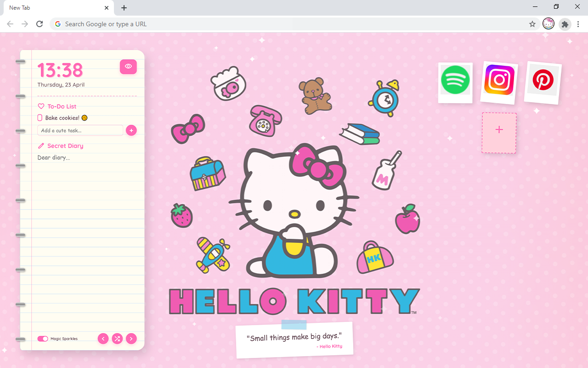Image resolution: width=588 pixels, height=368 pixels.
Task: Hide the notebook with the eye button
Action: pyautogui.click(x=128, y=67)
